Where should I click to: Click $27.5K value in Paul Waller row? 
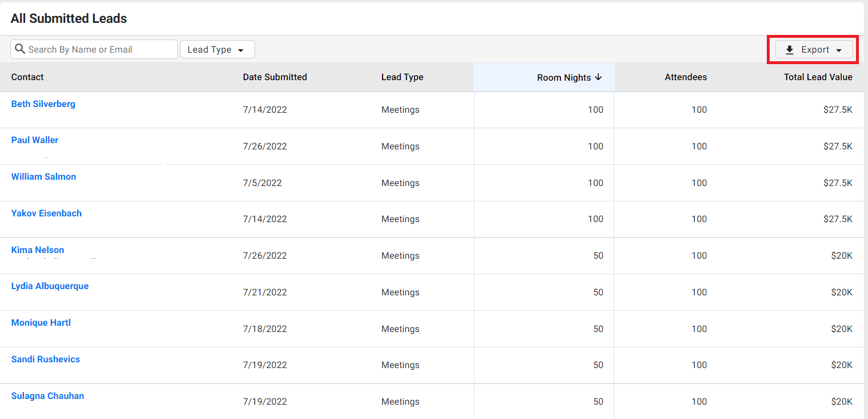click(838, 146)
